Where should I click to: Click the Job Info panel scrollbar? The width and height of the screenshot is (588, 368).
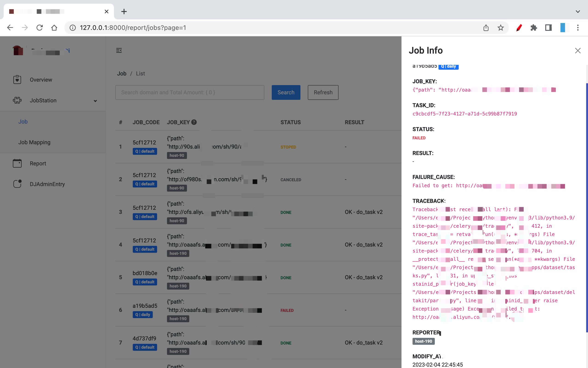pyautogui.click(x=587, y=208)
